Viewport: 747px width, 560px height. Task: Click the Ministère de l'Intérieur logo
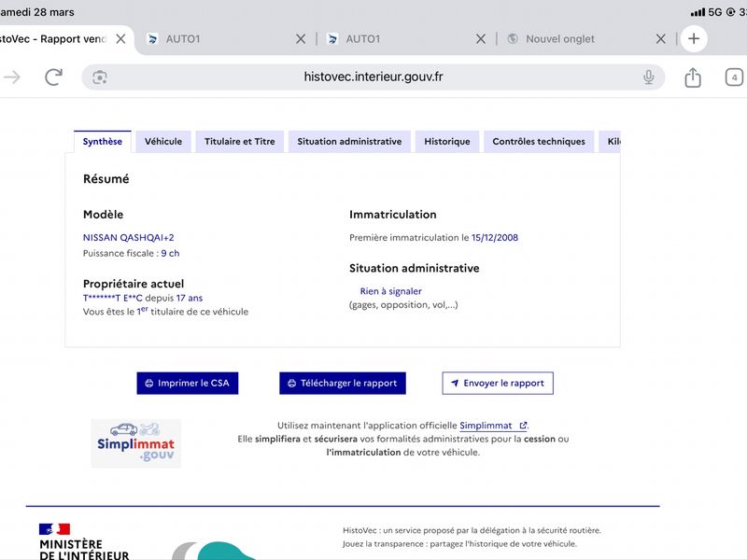point(84,541)
